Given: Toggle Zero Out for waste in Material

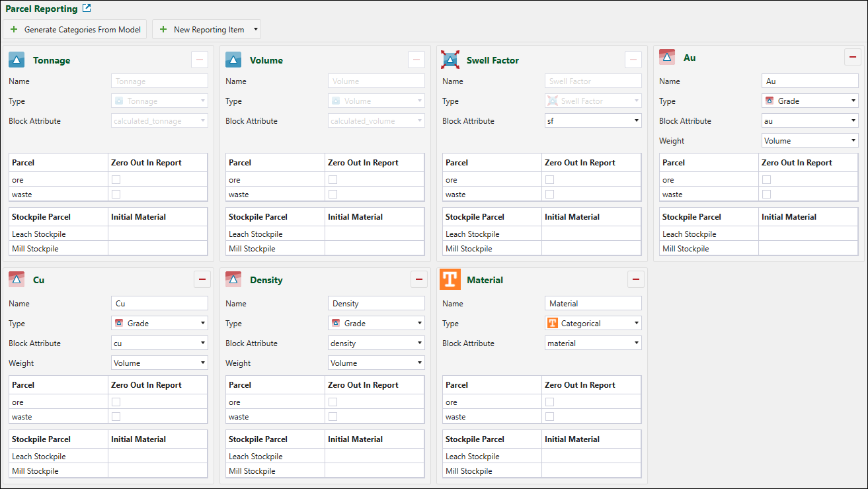Looking at the screenshot, I should click(549, 416).
